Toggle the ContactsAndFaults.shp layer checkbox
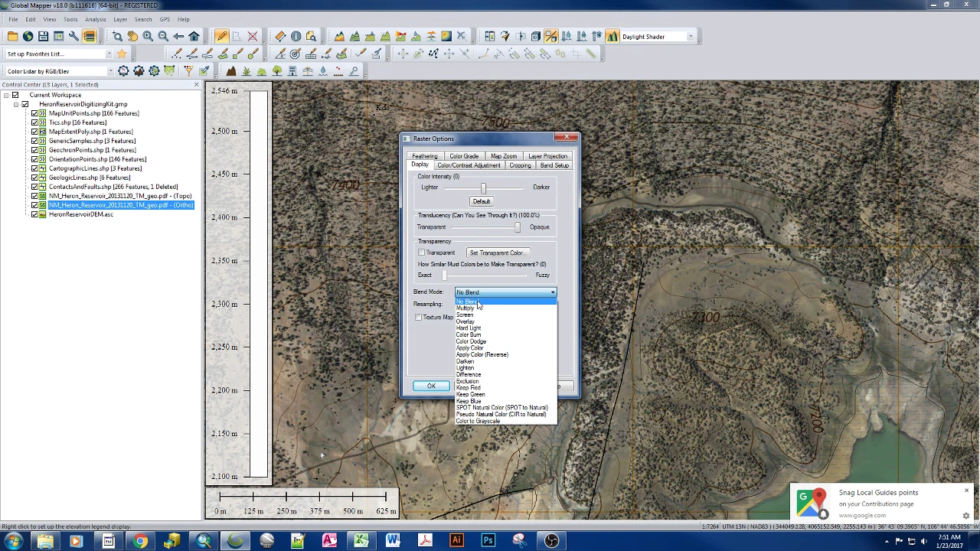The height and width of the screenshot is (551, 980). [x=34, y=187]
